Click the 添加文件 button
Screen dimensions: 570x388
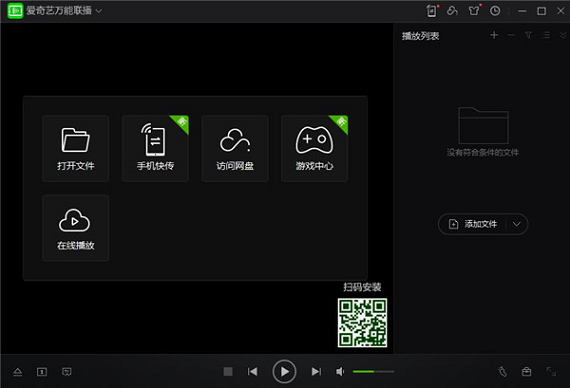[x=473, y=224]
